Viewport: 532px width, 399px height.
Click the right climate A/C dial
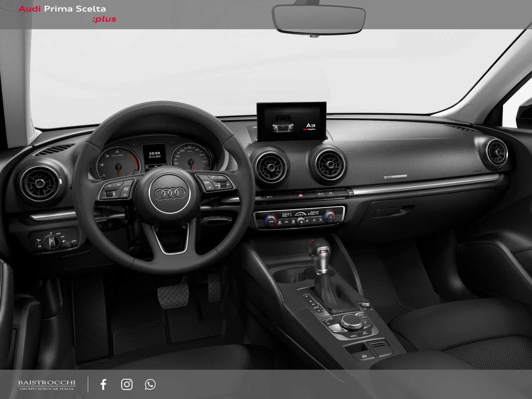coord(330,216)
